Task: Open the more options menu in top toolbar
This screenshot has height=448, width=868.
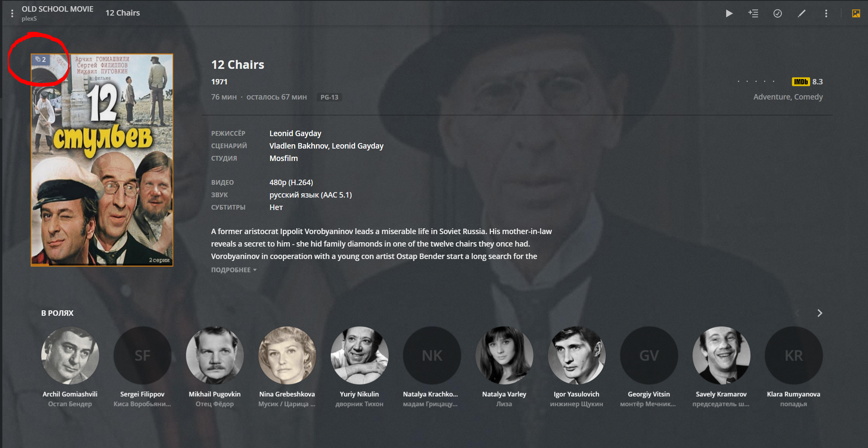Action: 826,13
